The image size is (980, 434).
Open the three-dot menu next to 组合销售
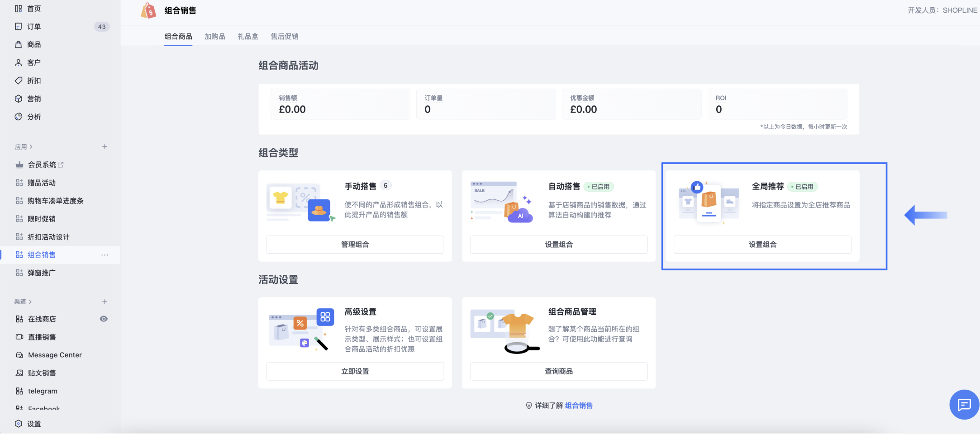(105, 255)
